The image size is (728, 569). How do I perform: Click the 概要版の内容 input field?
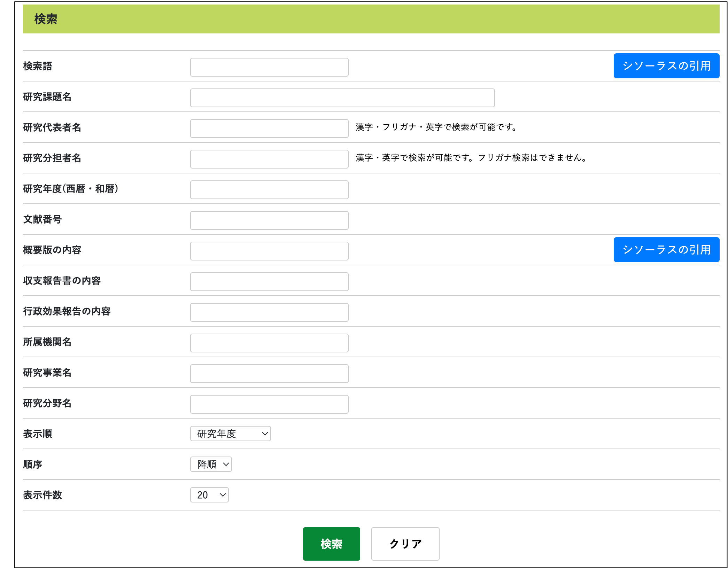(269, 251)
